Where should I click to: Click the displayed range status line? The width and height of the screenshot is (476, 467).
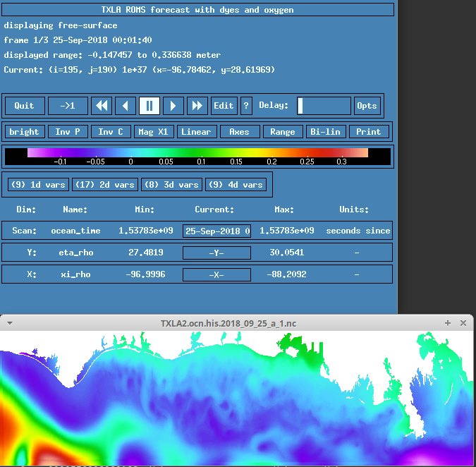[x=112, y=55]
